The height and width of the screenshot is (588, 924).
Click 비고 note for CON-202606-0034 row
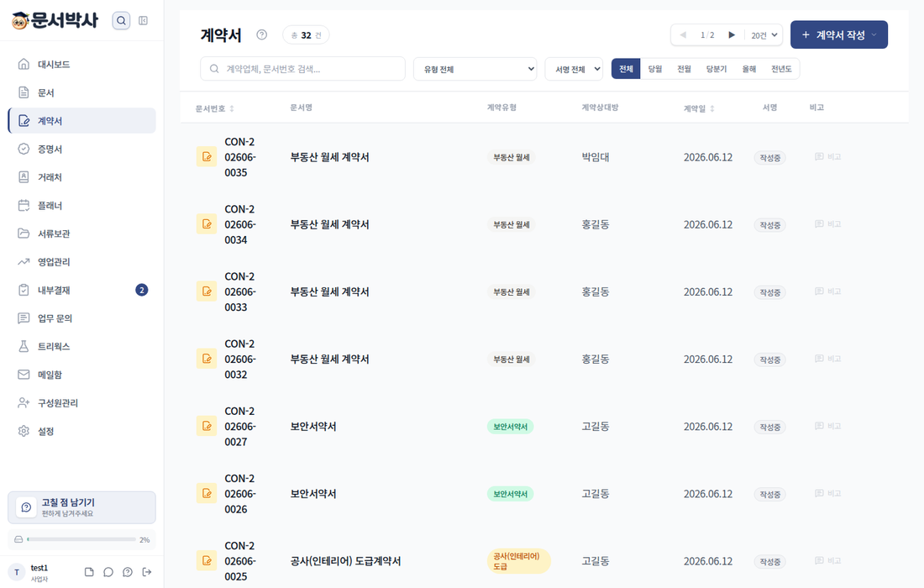(828, 224)
